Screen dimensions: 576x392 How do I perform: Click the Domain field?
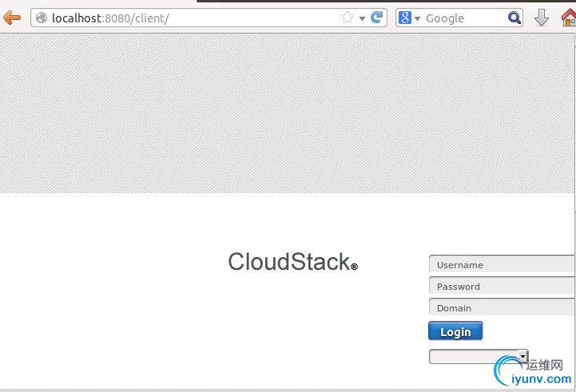(x=502, y=307)
